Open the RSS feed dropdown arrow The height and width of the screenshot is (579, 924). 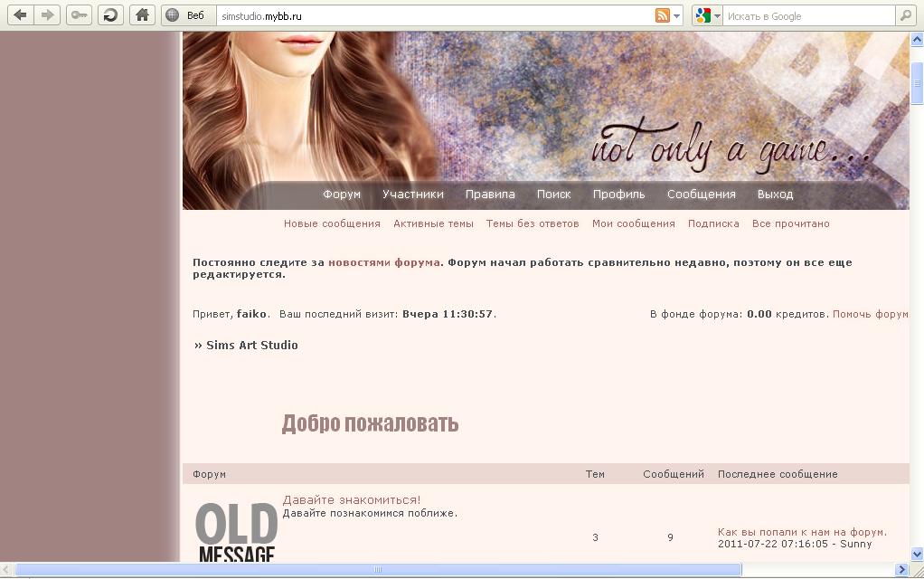click(x=676, y=16)
